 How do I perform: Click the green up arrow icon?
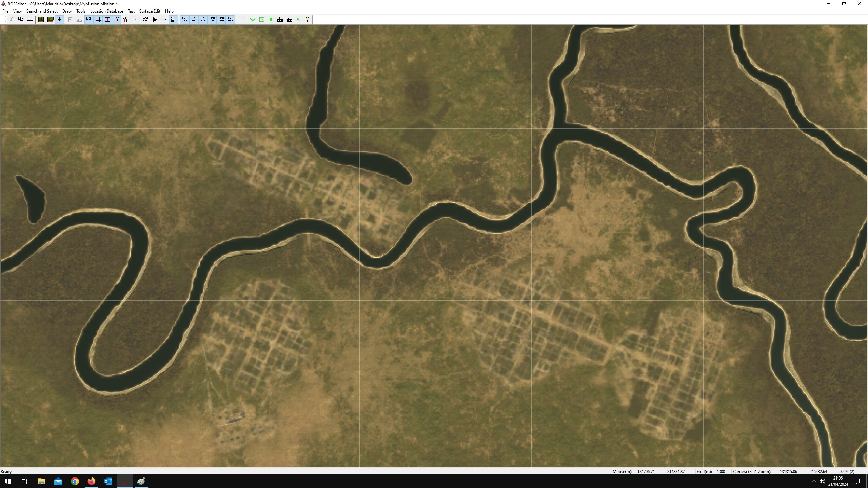[298, 19]
